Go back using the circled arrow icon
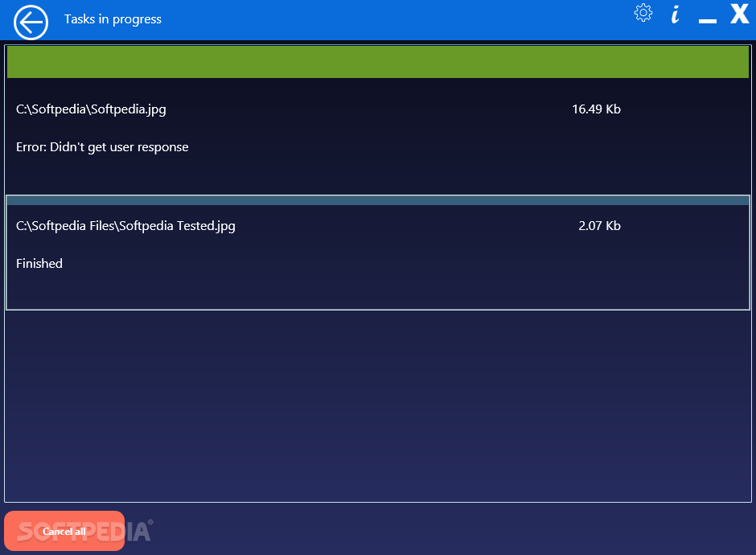The height and width of the screenshot is (555, 756). tap(31, 23)
